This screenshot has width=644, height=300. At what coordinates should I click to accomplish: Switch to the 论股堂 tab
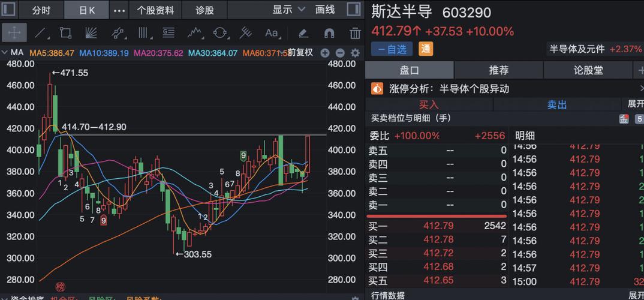(588, 70)
